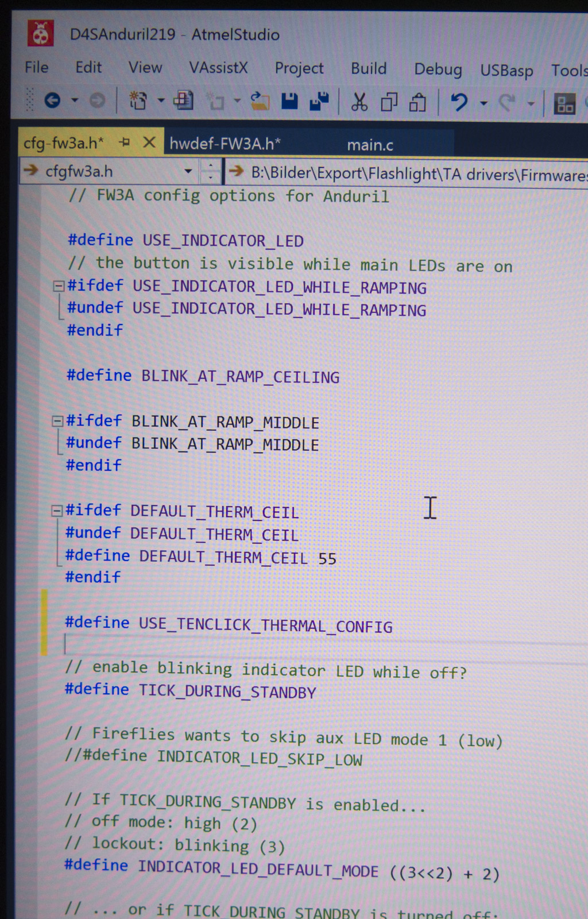
Task: Click the USE_INDICATOR_LED define line
Action: tap(185, 240)
